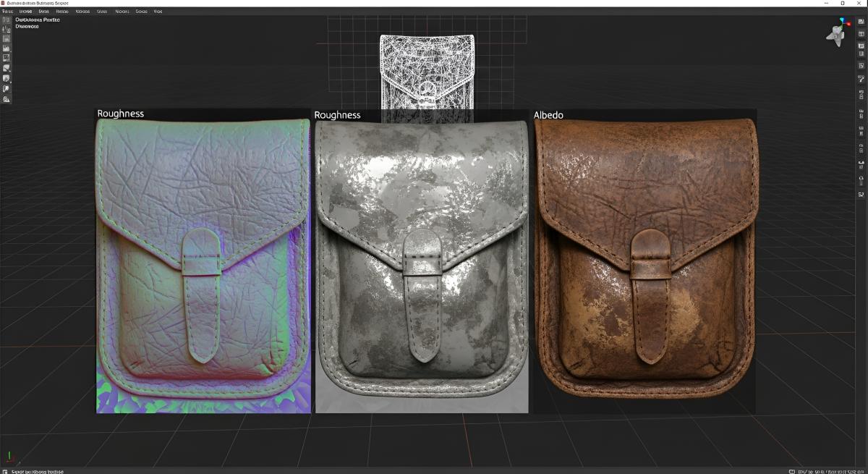Click the top icon in the right sidebar
868x474 pixels.
861,22
